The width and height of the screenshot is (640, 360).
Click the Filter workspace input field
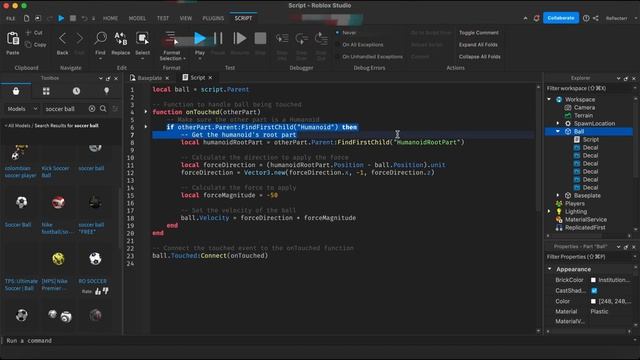[588, 88]
